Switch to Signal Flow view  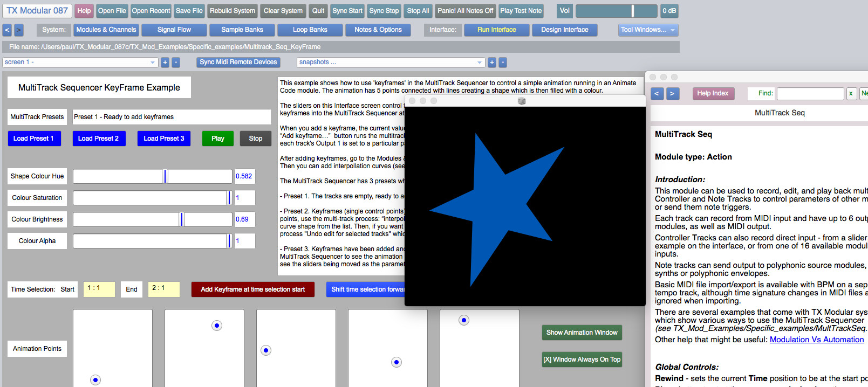174,30
